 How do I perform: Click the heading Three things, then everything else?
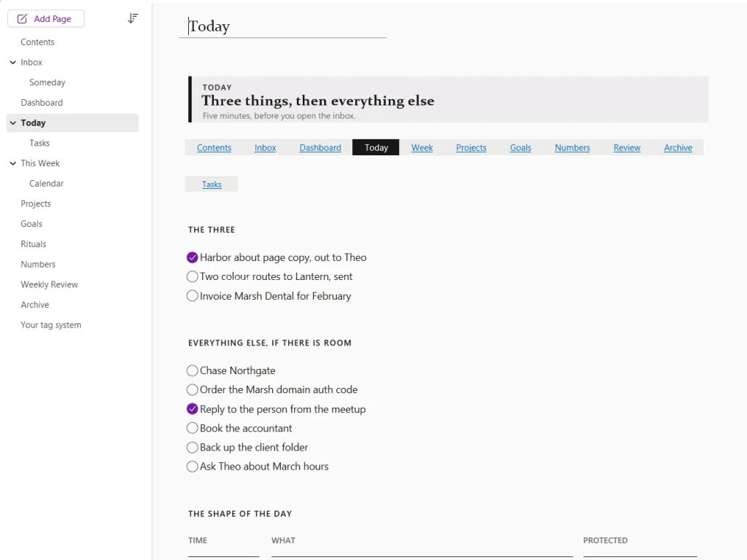pos(318,101)
